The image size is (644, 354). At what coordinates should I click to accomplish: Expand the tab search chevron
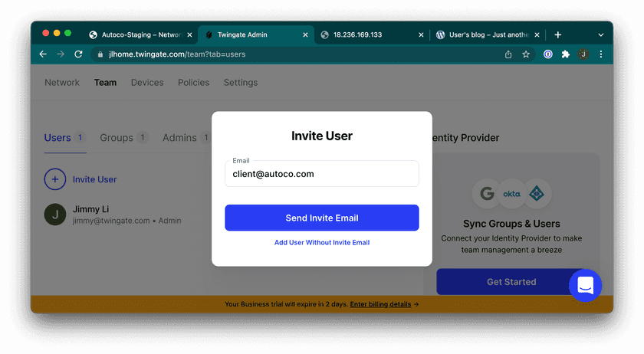pos(600,34)
